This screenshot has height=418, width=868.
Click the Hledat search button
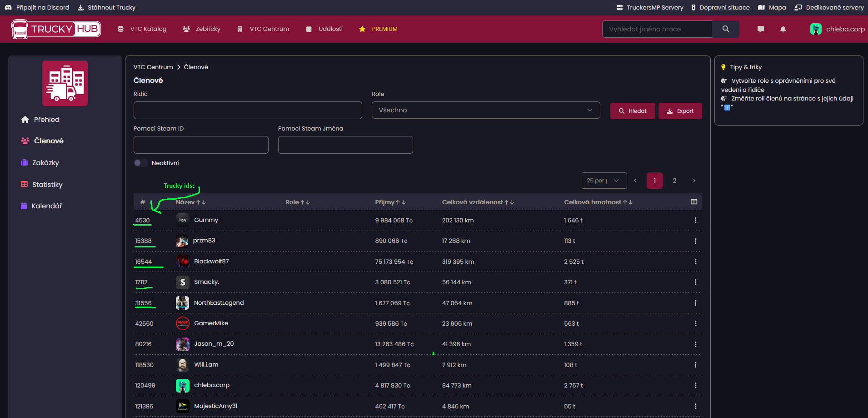[x=632, y=111]
